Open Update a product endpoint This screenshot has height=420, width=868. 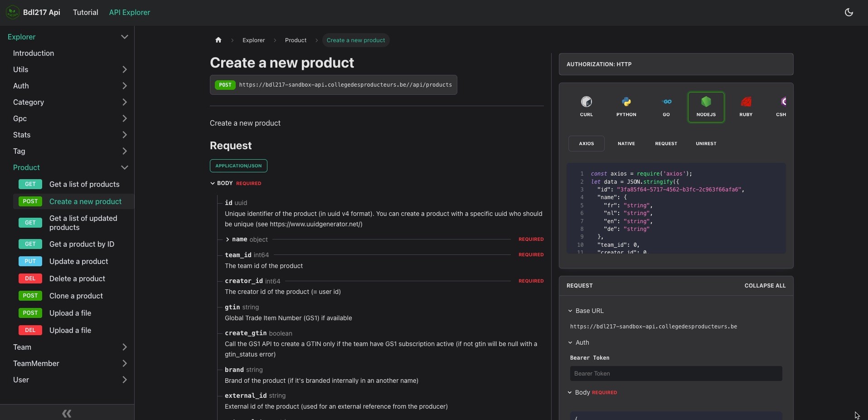[x=74, y=261]
